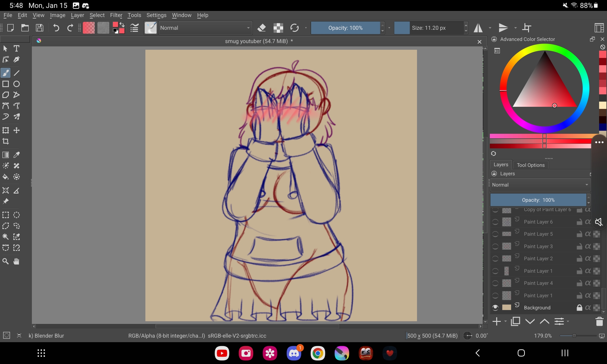607x364 pixels.
Task: Click the layer Opacity 100% bar
Action: tap(538, 200)
